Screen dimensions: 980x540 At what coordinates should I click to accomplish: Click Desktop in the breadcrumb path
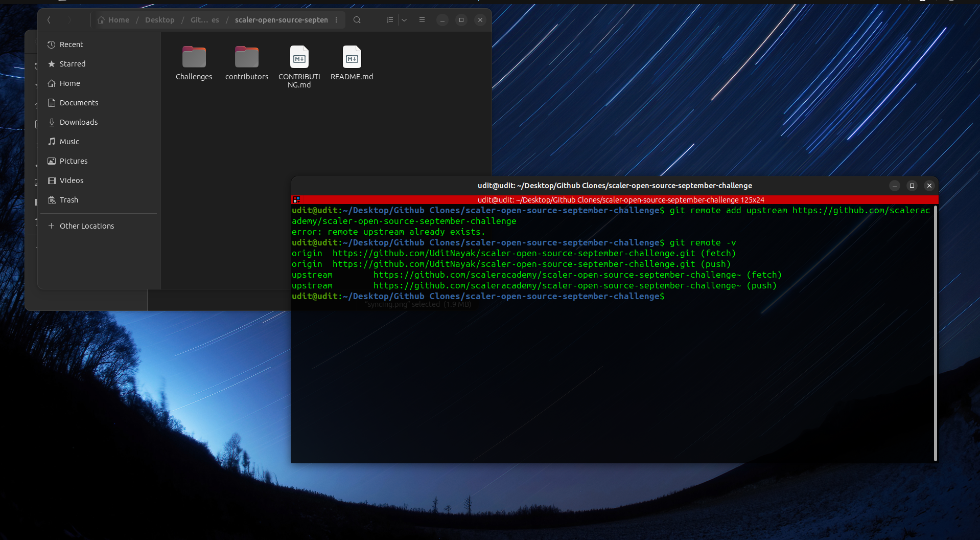click(160, 20)
